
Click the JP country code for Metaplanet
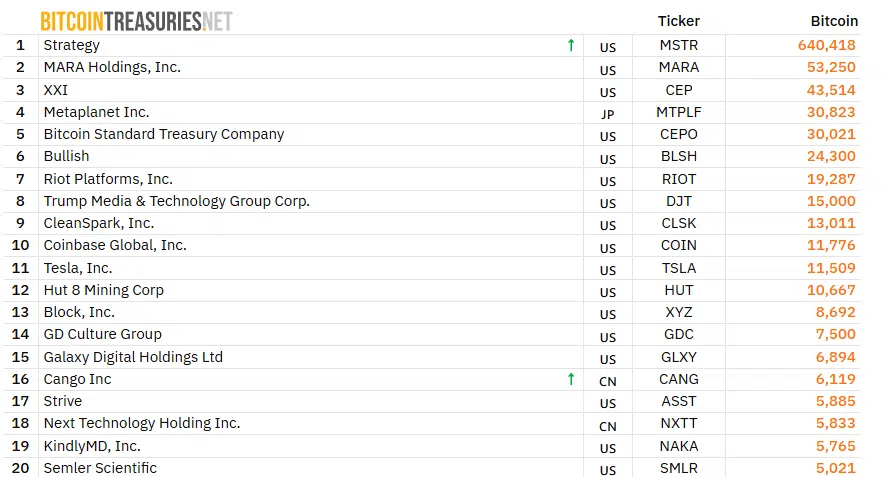click(608, 114)
